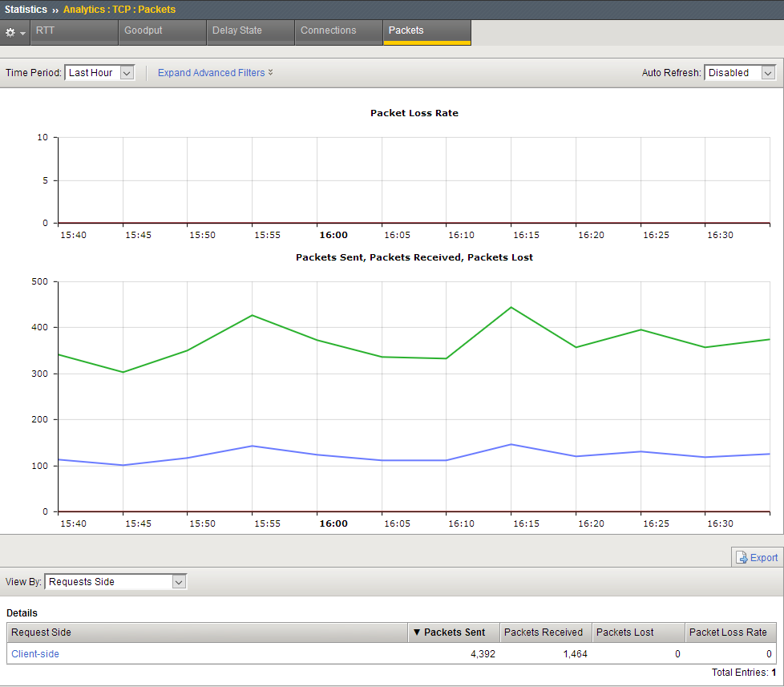Viewport: 784px width, 687px height.
Task: Click the Export document icon
Action: pos(742,557)
